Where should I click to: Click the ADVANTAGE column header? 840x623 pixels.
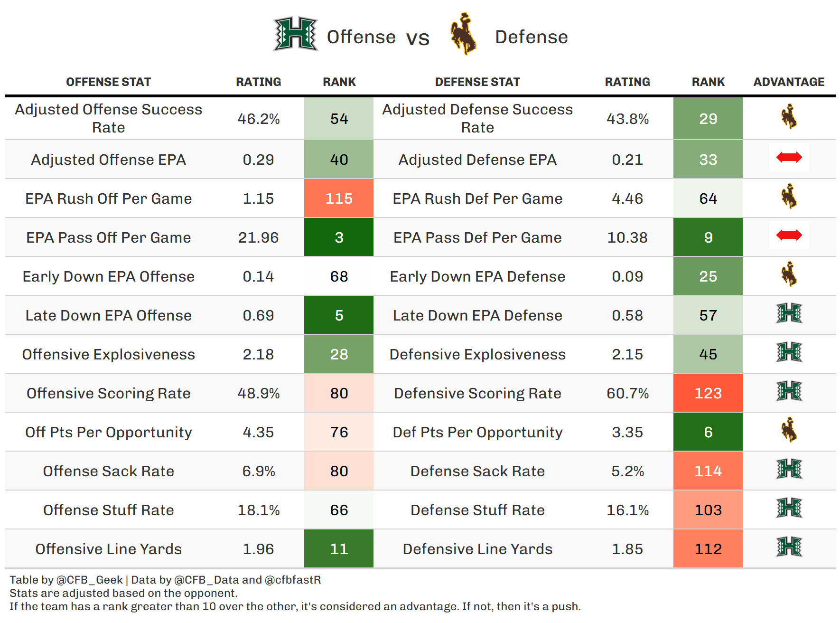click(x=789, y=82)
